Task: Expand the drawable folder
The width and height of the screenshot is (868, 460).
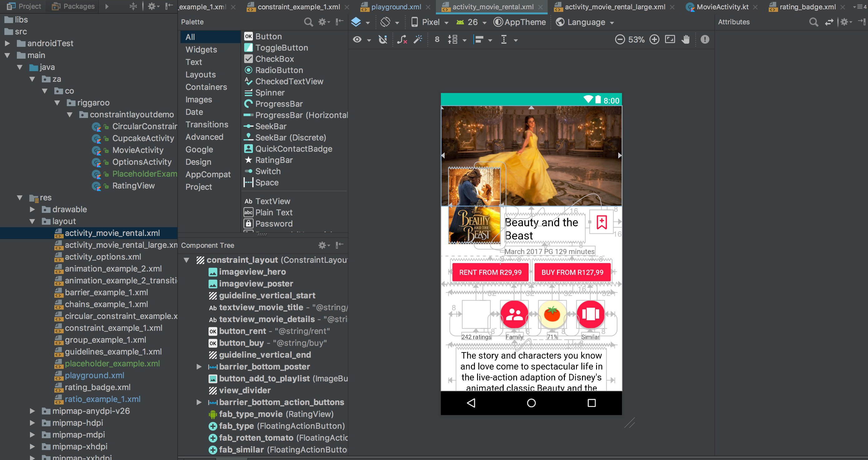Action: pyautogui.click(x=32, y=209)
